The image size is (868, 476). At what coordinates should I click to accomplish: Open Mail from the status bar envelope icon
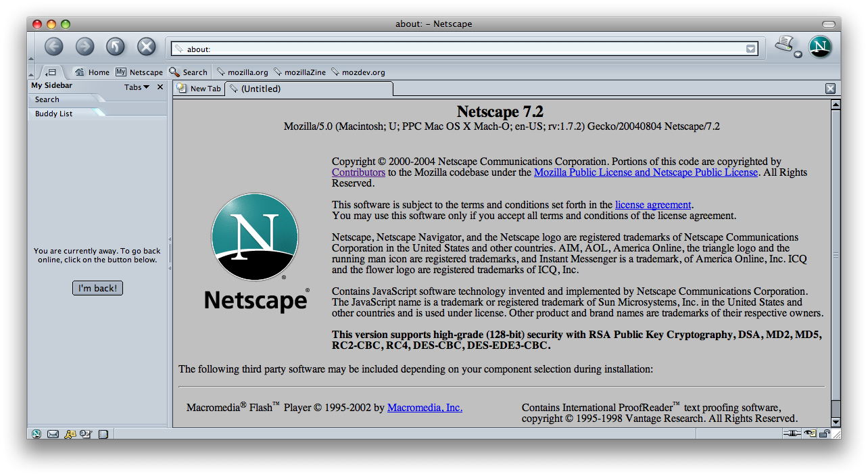pos(53,434)
